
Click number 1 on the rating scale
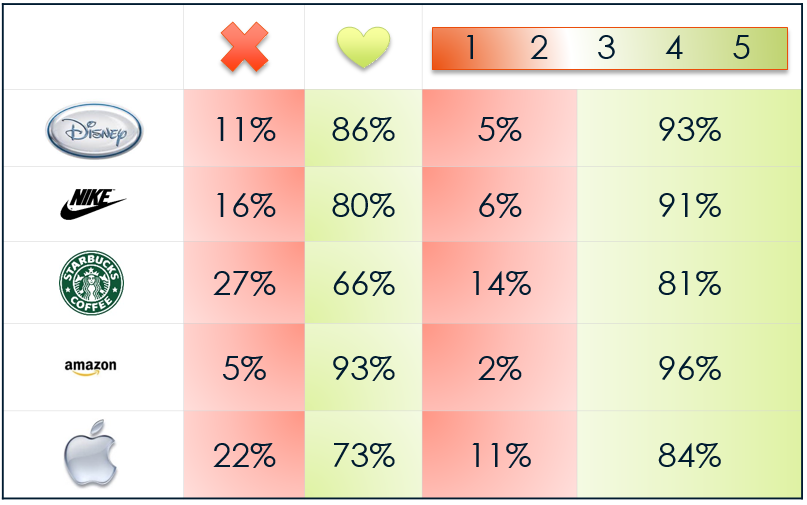[470, 48]
